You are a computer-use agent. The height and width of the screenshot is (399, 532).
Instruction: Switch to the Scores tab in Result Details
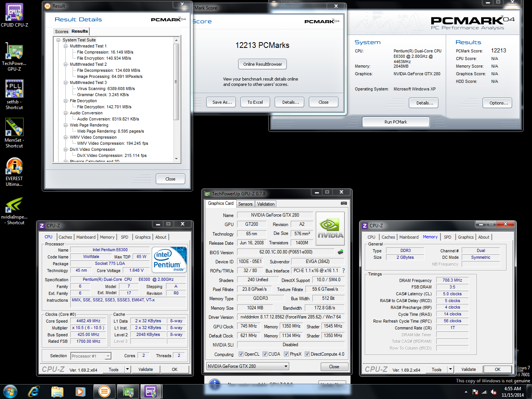coord(62,32)
